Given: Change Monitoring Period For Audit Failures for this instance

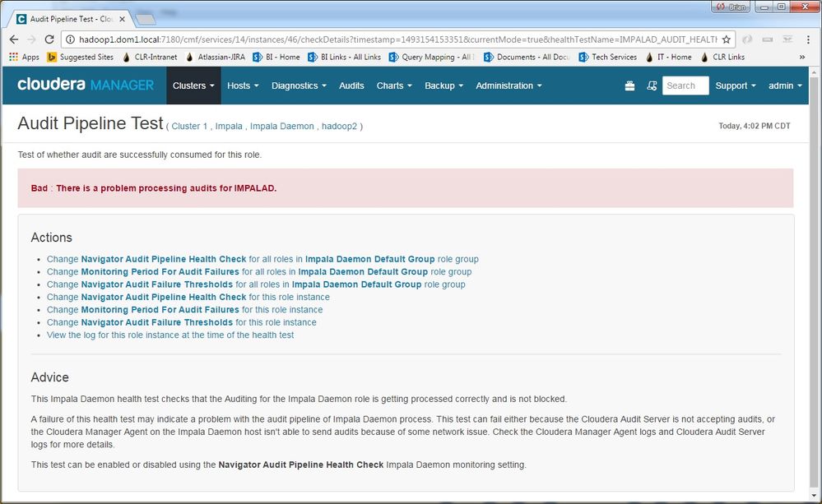Looking at the screenshot, I should pos(184,310).
